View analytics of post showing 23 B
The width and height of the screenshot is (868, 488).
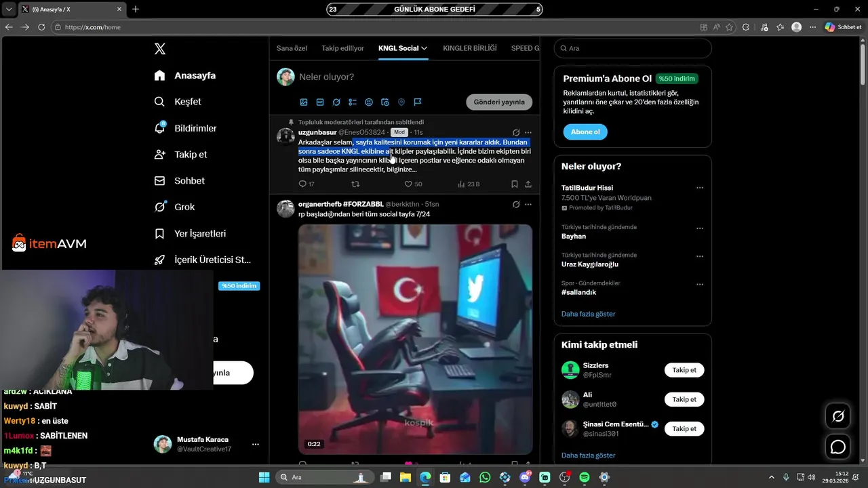click(x=469, y=184)
